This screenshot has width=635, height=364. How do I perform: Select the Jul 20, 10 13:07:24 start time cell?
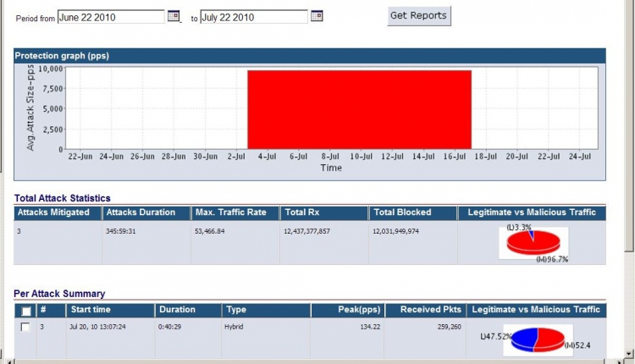point(97,327)
